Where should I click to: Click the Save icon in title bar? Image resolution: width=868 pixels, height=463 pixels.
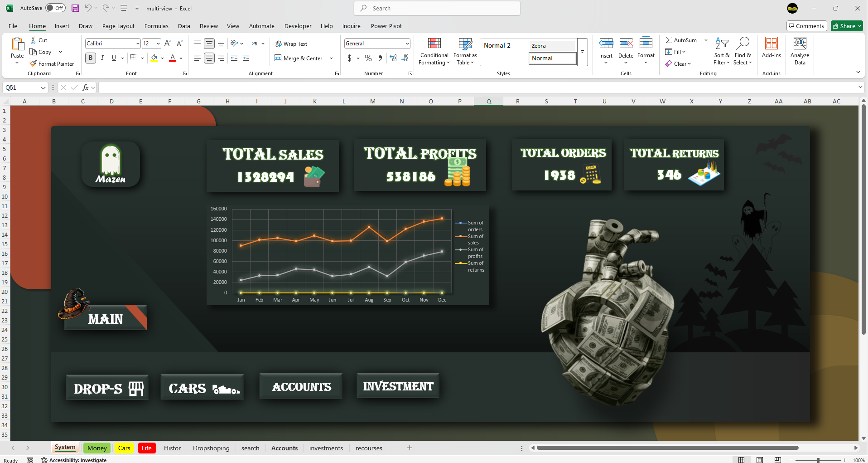coord(75,8)
